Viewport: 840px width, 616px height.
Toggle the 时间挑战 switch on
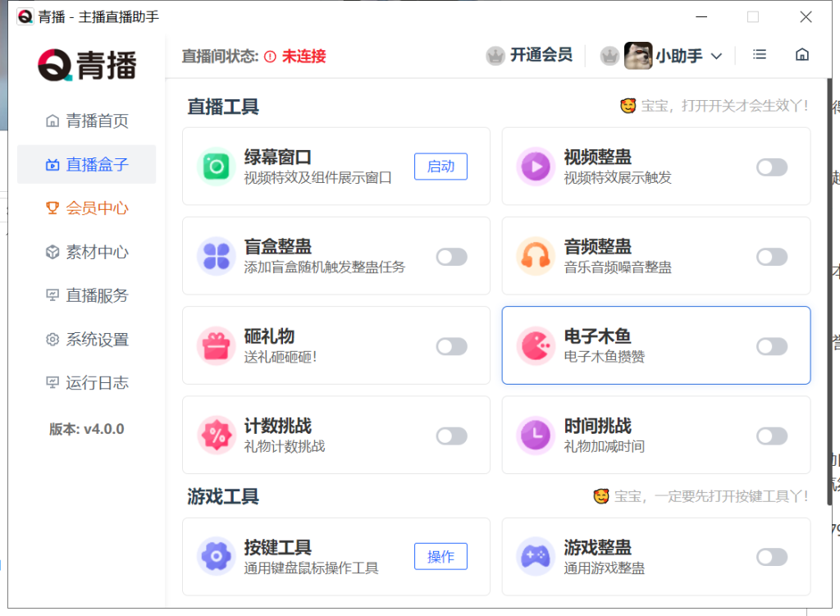pyautogui.click(x=771, y=436)
